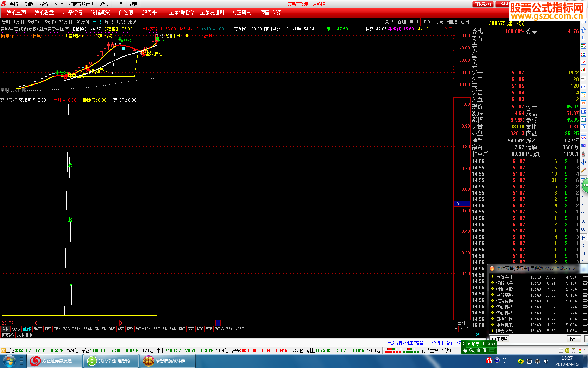Click the +自选 button
Screen dimensions: 588x368
tap(452, 22)
